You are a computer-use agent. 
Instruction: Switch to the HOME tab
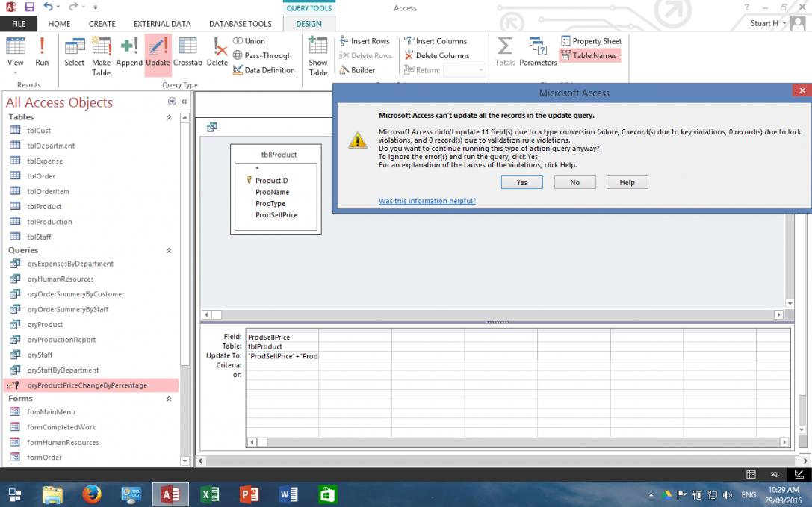59,24
